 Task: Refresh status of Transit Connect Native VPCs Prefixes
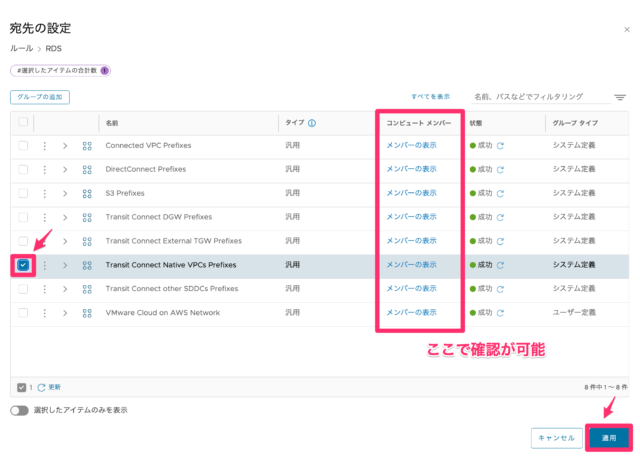pos(500,265)
